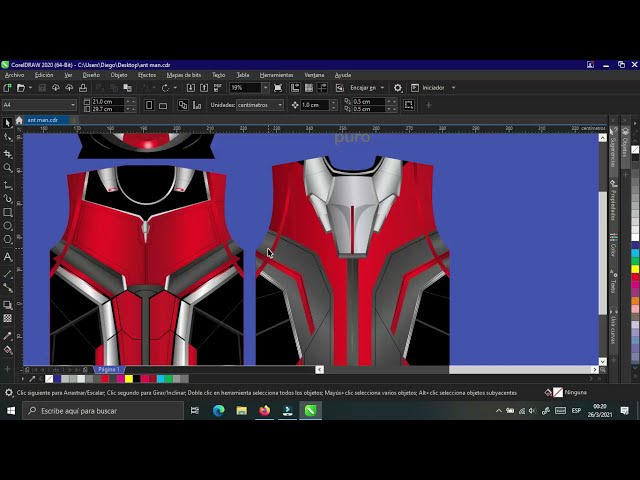Open the Options gear icon
The width and height of the screenshot is (640, 480).
pyautogui.click(x=398, y=88)
